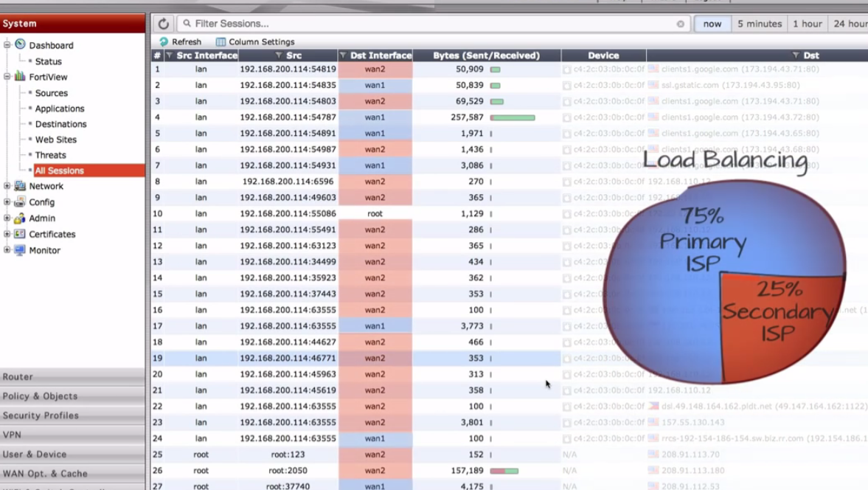Click the Admin users icon

click(x=20, y=218)
